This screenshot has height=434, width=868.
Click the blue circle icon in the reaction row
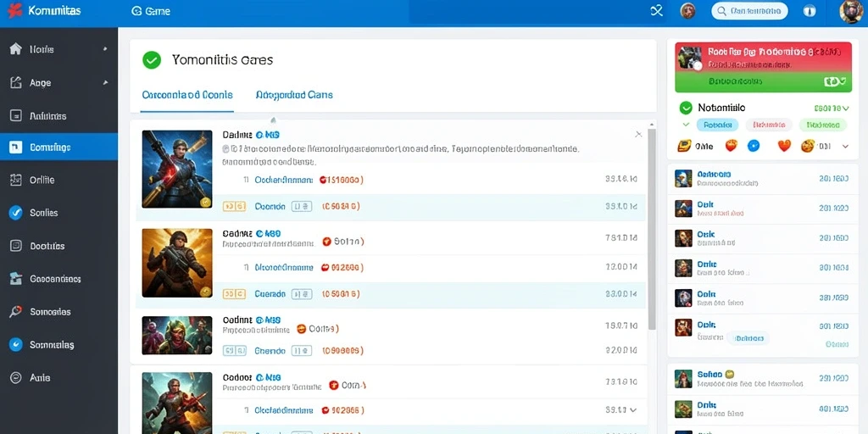point(754,146)
